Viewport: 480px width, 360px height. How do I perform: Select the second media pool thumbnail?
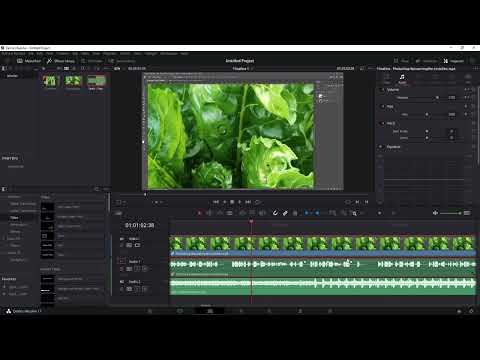coord(73,81)
